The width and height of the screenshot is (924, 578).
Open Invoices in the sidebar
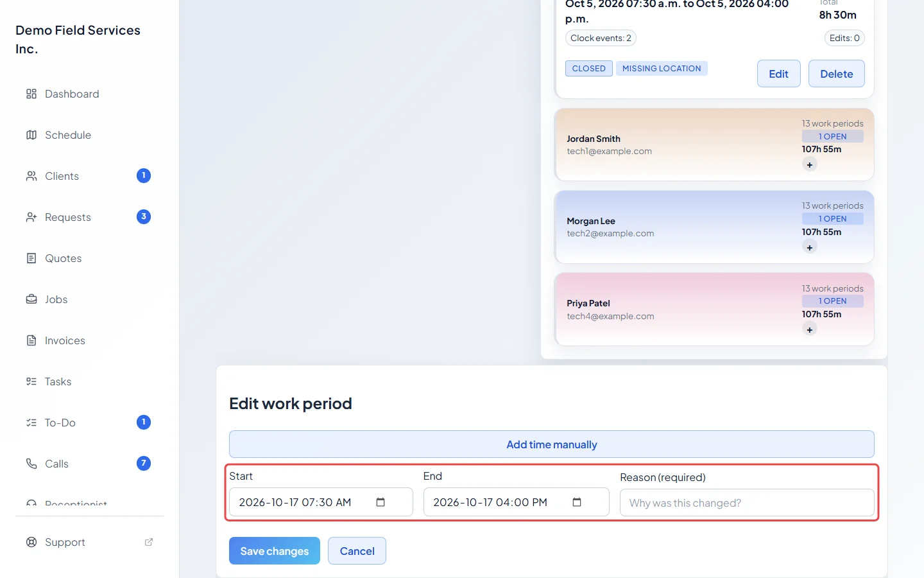click(89, 340)
